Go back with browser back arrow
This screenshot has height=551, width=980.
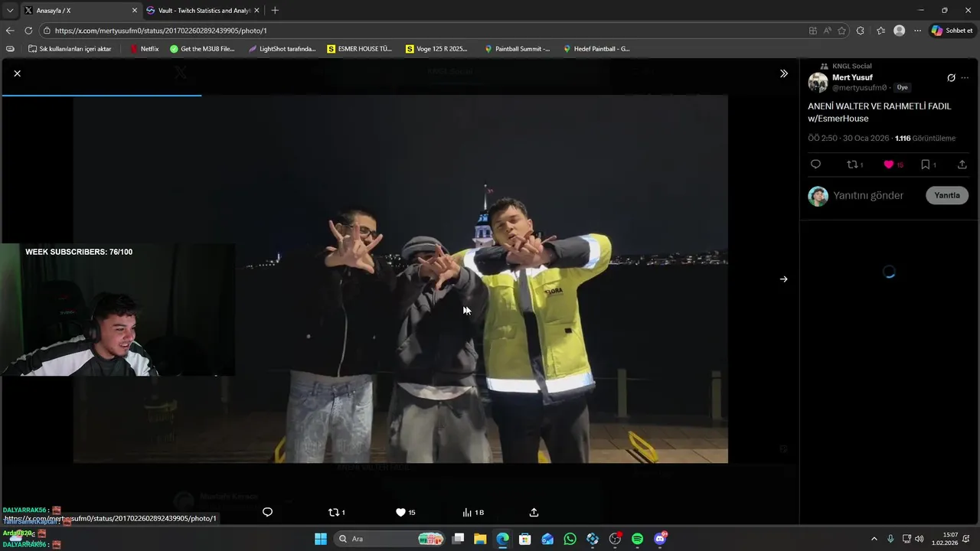click(10, 31)
